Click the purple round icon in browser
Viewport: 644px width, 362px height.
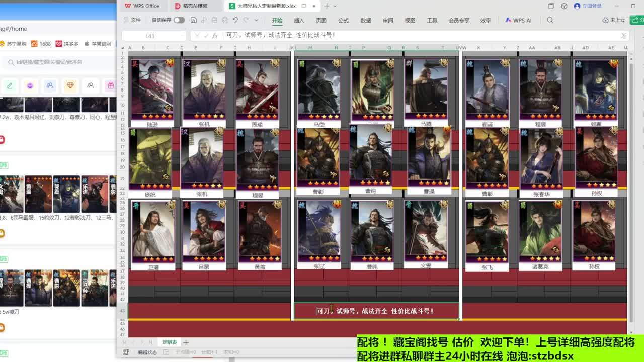[x=30, y=86]
